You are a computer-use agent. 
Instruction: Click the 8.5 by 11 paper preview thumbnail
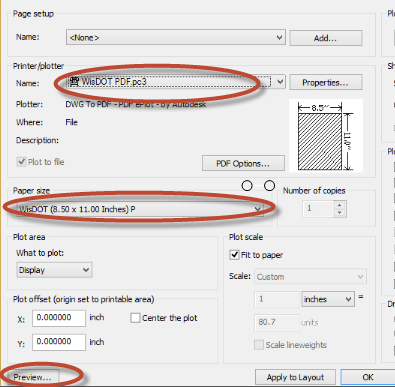pyautogui.click(x=325, y=136)
